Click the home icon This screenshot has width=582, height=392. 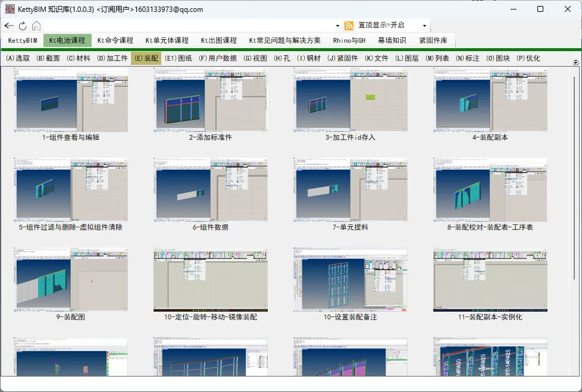pos(36,26)
